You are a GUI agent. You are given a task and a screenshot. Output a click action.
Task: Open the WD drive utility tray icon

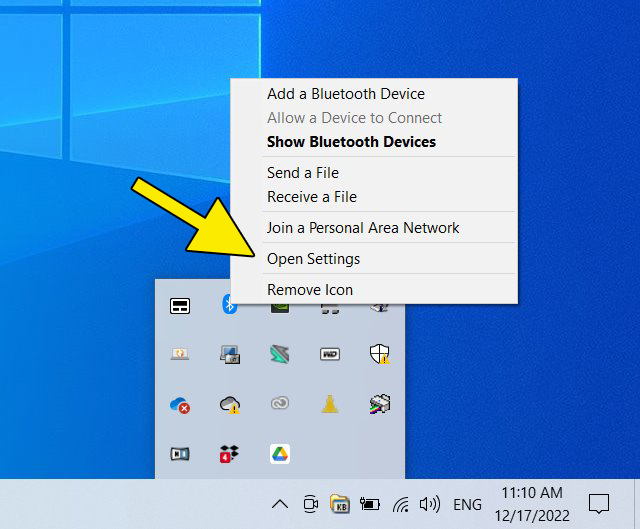[330, 354]
